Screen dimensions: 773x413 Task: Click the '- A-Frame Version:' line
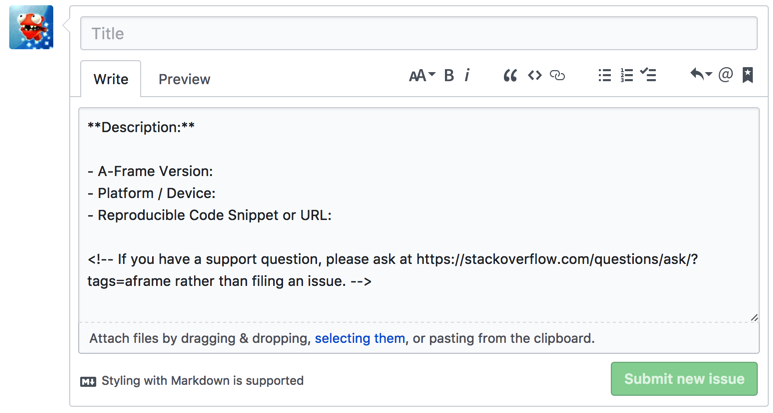[x=150, y=171]
